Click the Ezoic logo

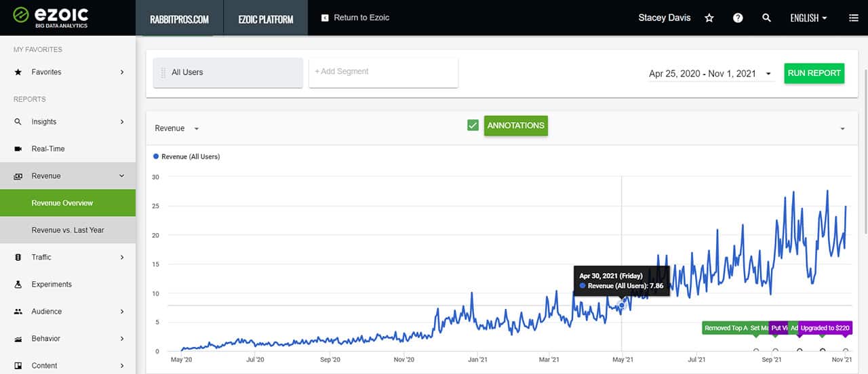point(51,17)
